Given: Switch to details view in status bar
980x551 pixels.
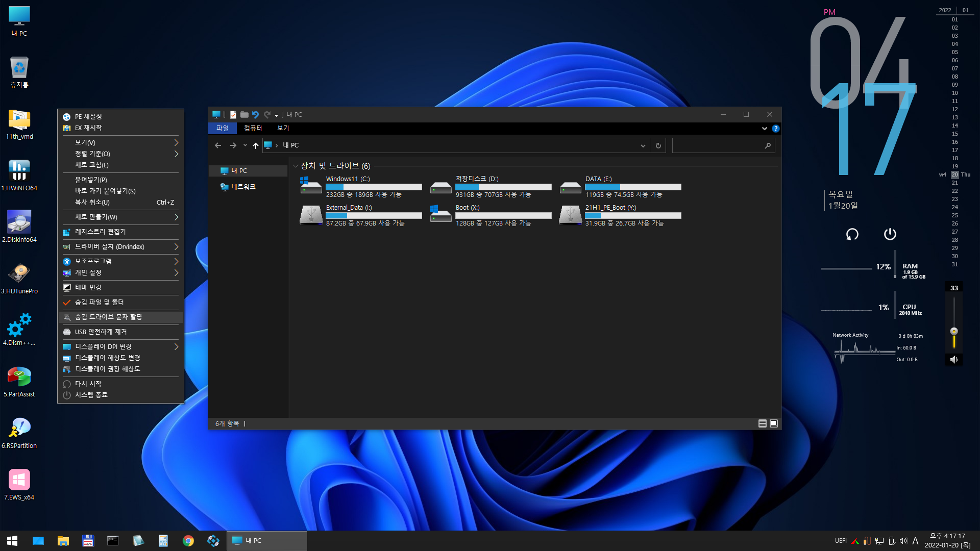Looking at the screenshot, I should (x=763, y=423).
